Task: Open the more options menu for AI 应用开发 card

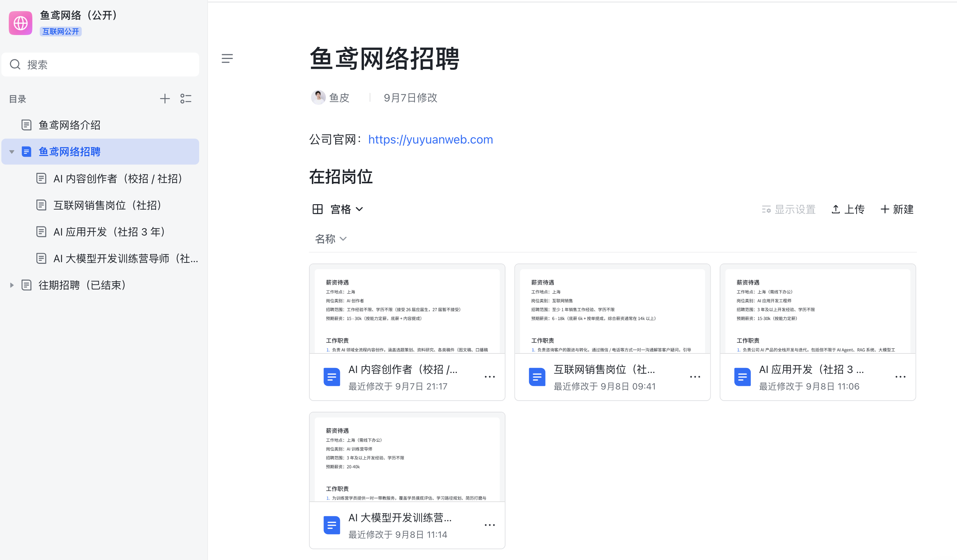Action: [900, 377]
